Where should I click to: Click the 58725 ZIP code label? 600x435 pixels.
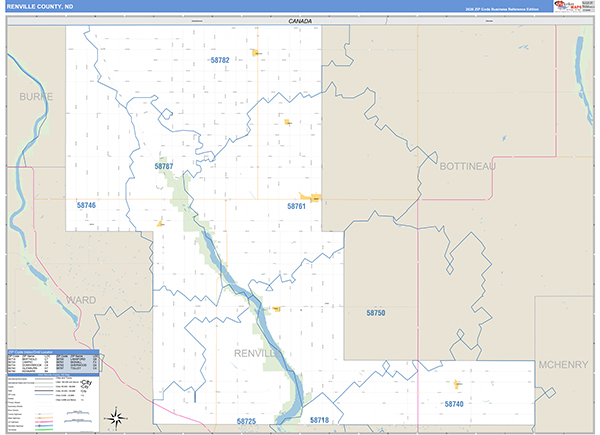pyautogui.click(x=246, y=422)
